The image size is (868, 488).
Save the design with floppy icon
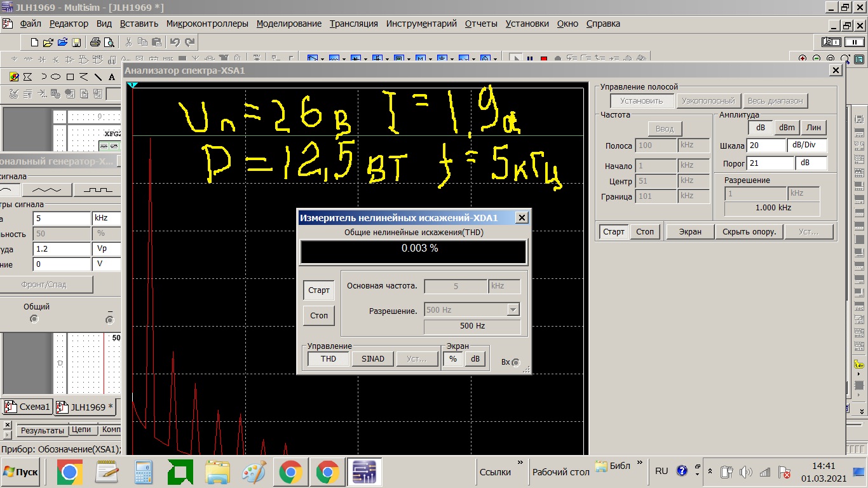coord(76,43)
